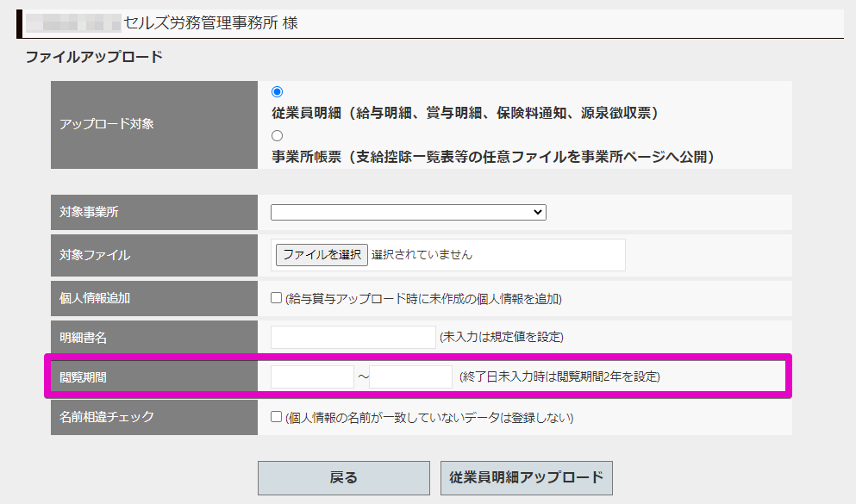
Task: Click the 給与賞与アップロード時に未作成の個人情報を追加 text
Action: [x=423, y=299]
